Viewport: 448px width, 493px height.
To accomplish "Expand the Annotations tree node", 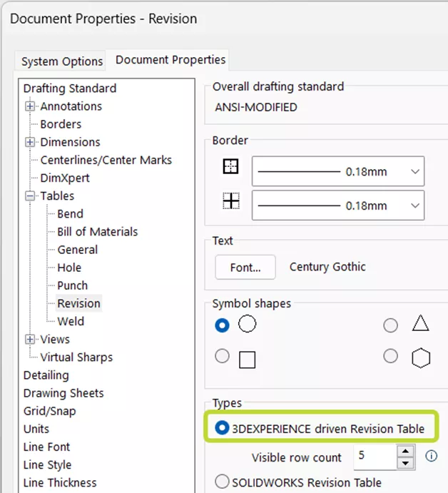I will tap(30, 106).
